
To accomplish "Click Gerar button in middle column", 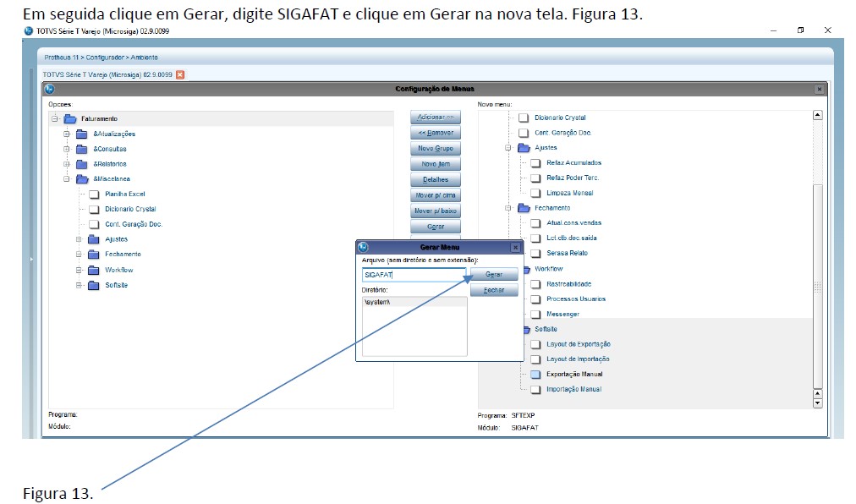I will tap(435, 226).
